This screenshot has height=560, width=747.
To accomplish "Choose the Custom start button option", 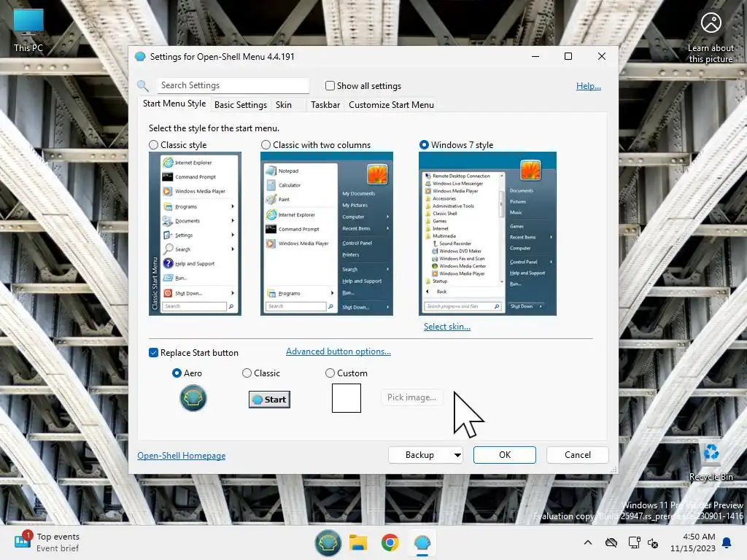I will point(330,373).
